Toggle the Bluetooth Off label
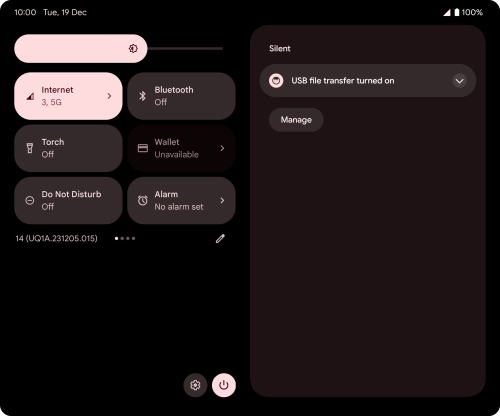The height and width of the screenshot is (416, 500). [x=161, y=102]
